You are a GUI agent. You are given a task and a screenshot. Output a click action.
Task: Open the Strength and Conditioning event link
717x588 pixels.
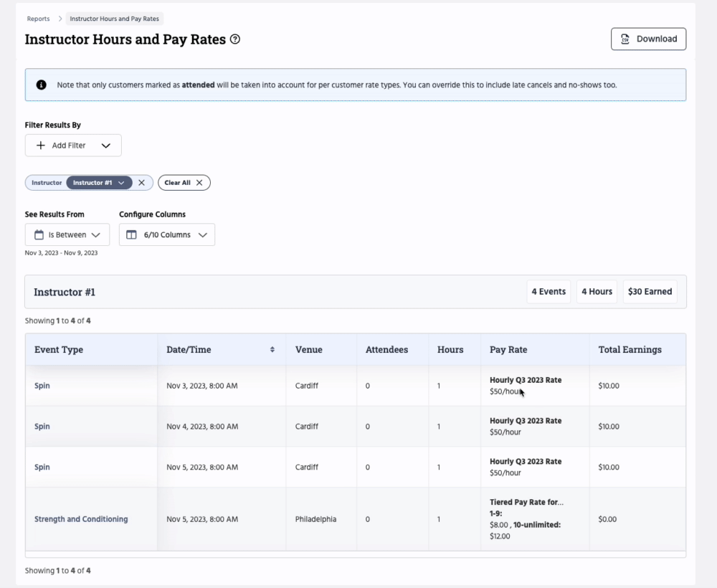click(81, 519)
